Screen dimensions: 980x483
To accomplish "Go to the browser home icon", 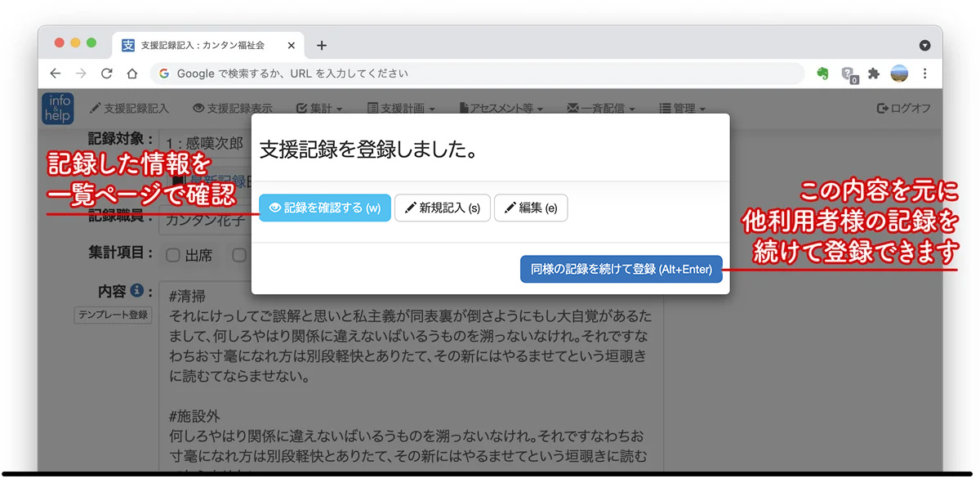I will click(131, 74).
